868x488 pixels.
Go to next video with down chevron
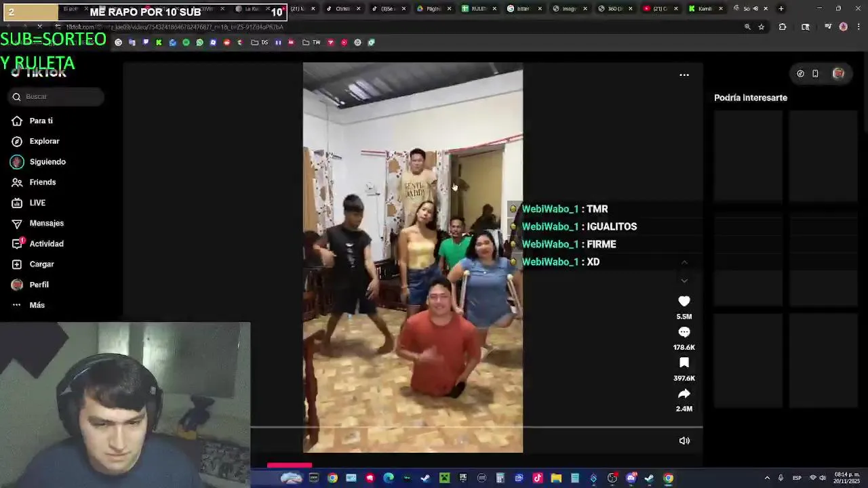click(684, 281)
